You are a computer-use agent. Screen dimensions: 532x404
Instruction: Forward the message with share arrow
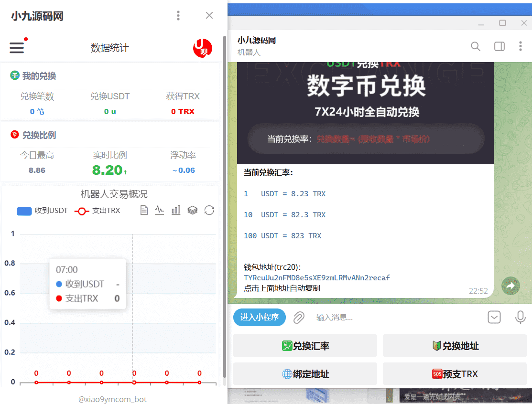(x=510, y=286)
